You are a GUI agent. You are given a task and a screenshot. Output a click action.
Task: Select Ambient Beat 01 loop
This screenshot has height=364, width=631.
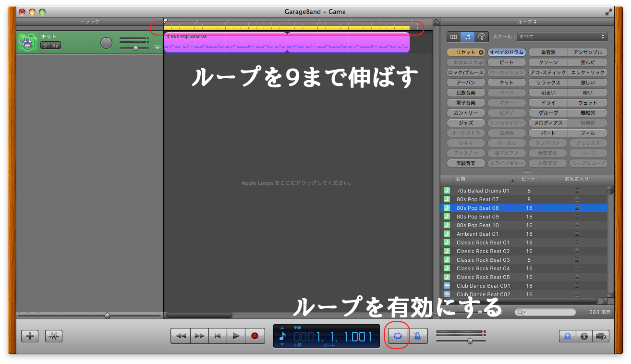point(524,234)
